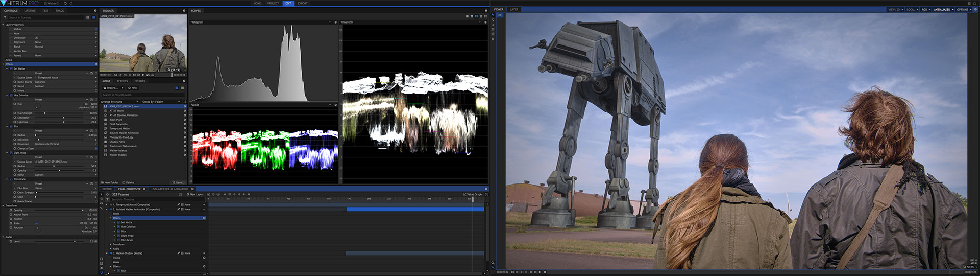Close the Final Composite timeline tab
This screenshot has height=276, width=980.
144,189
